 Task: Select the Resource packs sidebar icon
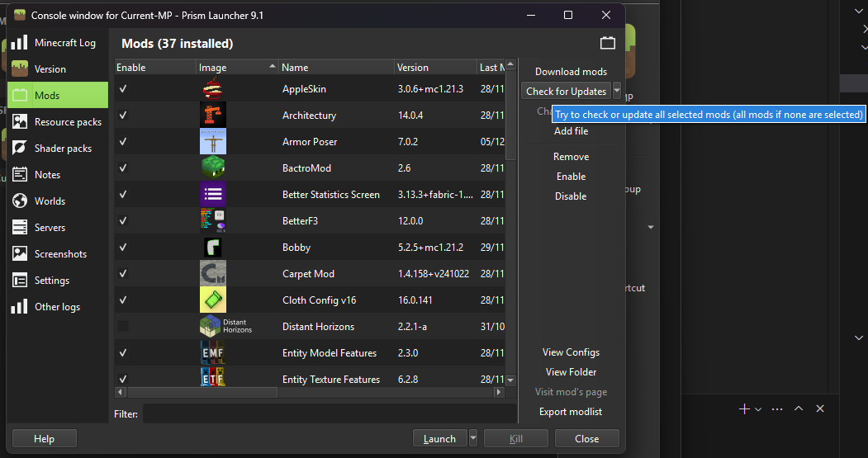point(20,122)
